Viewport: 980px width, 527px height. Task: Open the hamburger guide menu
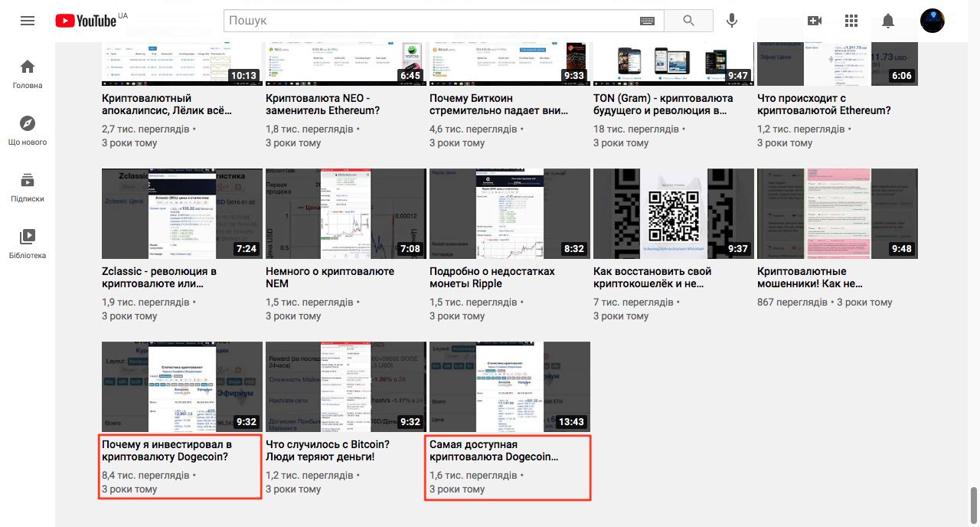coord(28,21)
